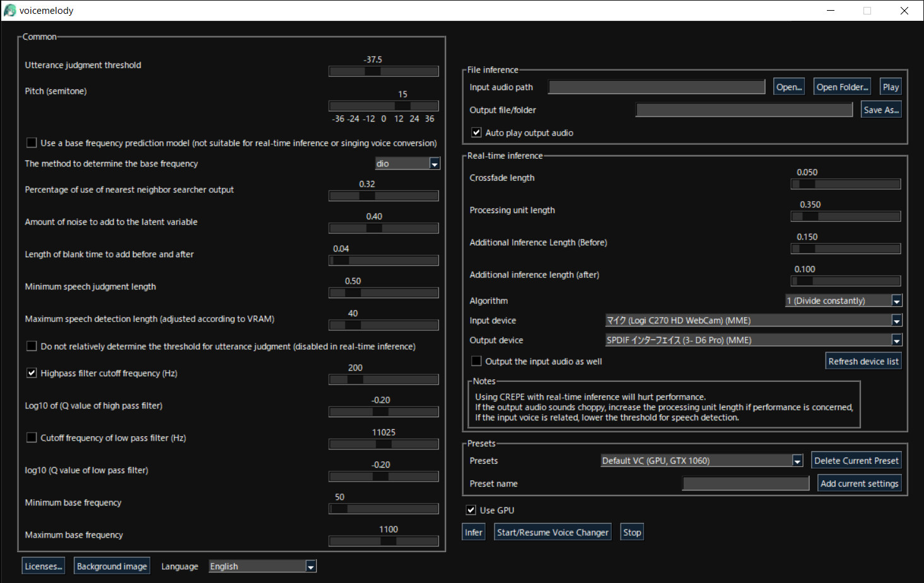
Task: Disable Use GPU
Action: pyautogui.click(x=471, y=510)
